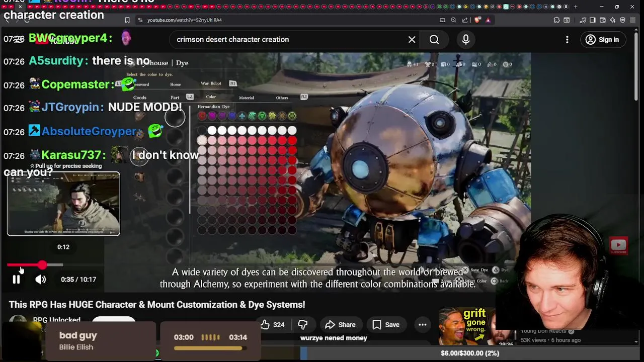
Task: Click the screen cast icon in the address bar
Action: (442, 20)
